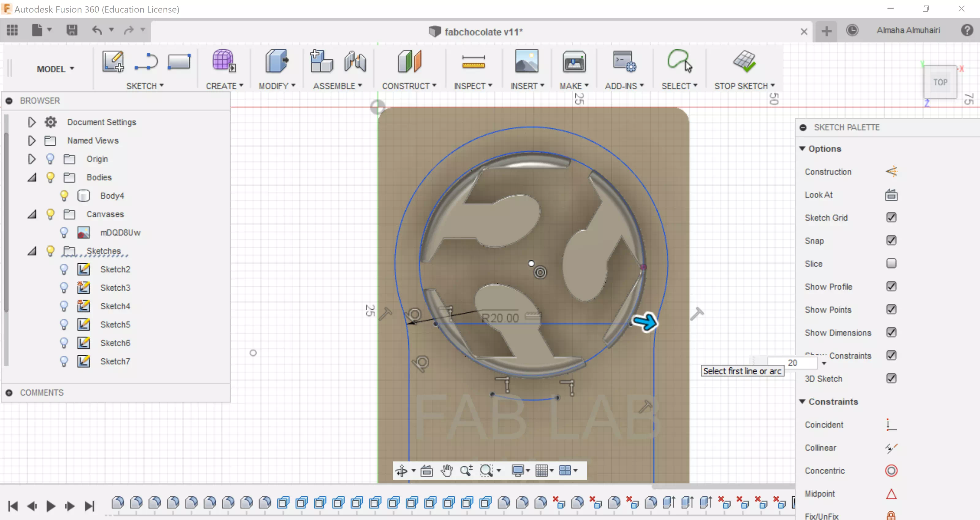980x520 pixels.
Task: Click the Stop Sketch checkmark icon
Action: [744, 62]
